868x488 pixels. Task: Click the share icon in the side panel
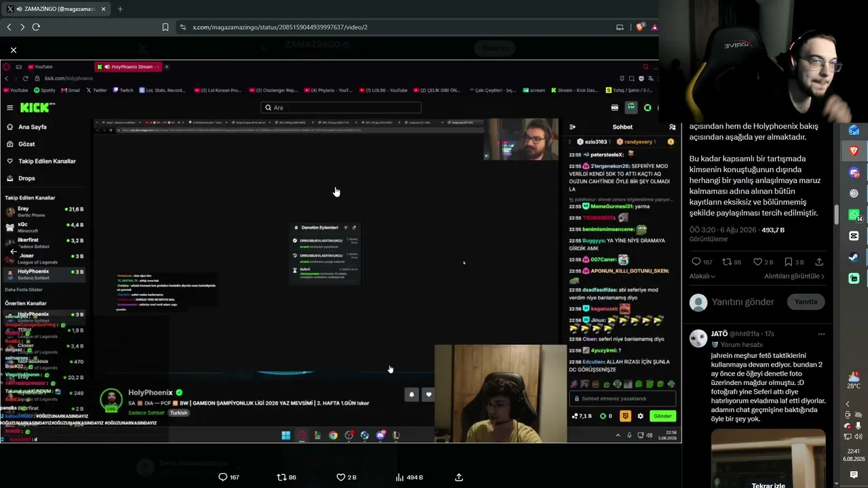819,262
